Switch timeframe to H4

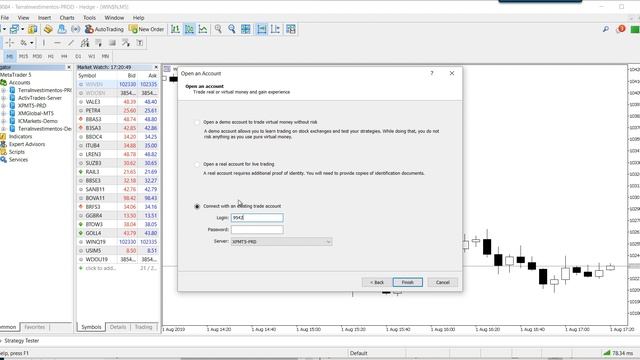tap(64, 56)
